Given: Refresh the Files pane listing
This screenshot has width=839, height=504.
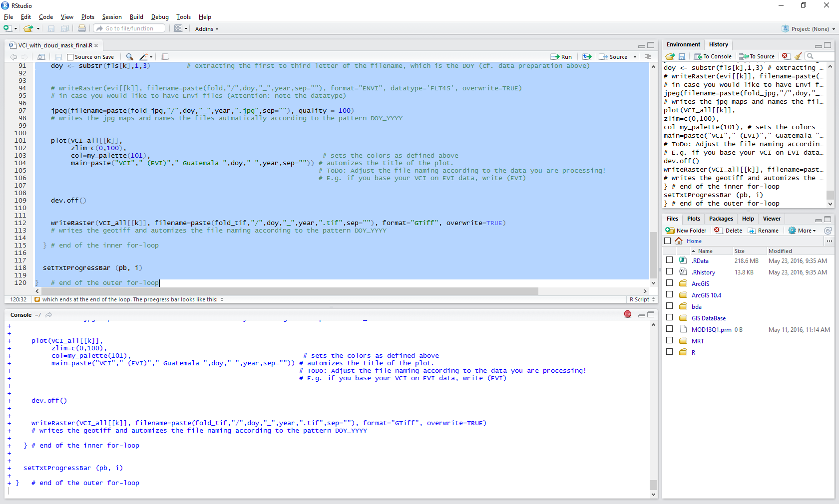Looking at the screenshot, I should [x=828, y=231].
